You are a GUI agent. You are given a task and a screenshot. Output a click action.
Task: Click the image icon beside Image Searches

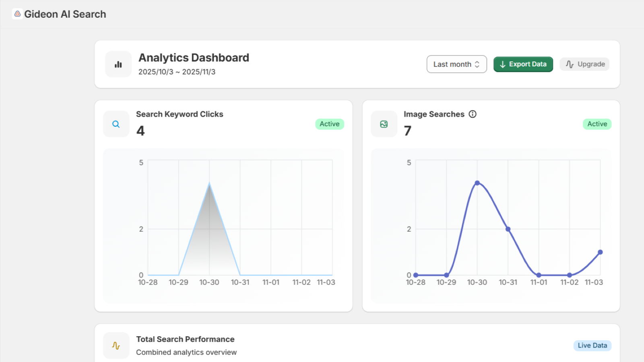click(x=384, y=124)
